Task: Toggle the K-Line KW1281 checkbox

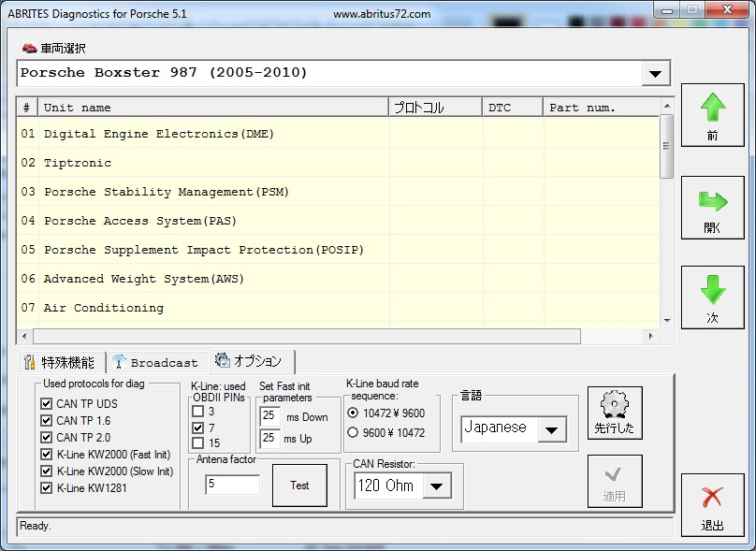Action: (46, 487)
